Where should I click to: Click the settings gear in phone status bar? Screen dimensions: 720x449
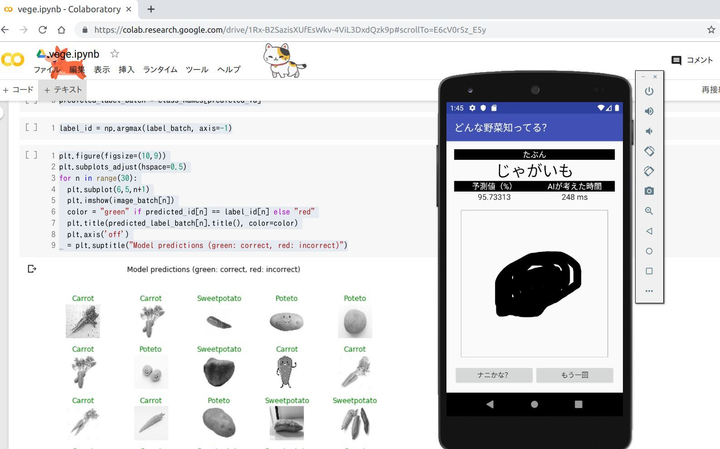(x=472, y=108)
